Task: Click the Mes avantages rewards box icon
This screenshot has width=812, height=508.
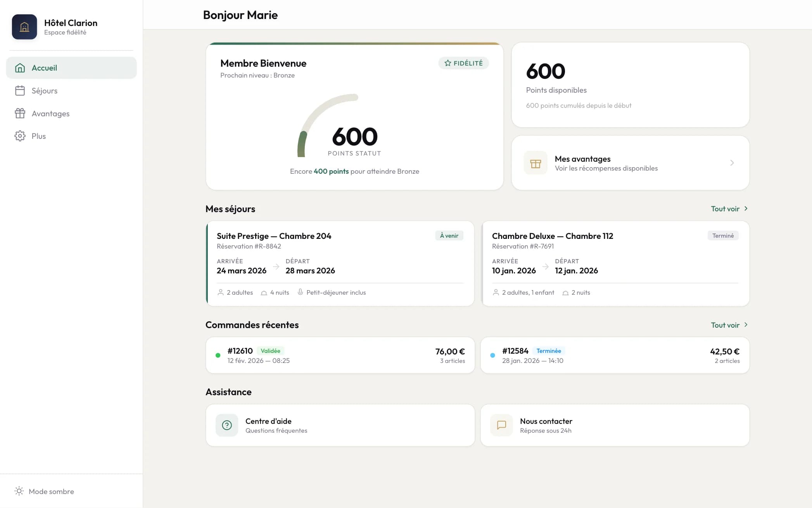Action: [x=535, y=163]
